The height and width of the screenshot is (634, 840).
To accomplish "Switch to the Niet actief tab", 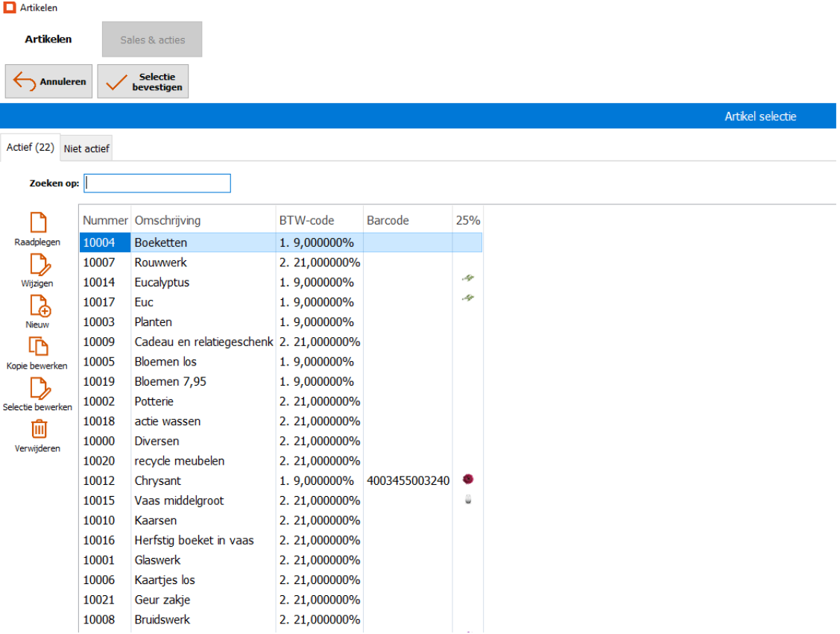I will click(x=86, y=148).
